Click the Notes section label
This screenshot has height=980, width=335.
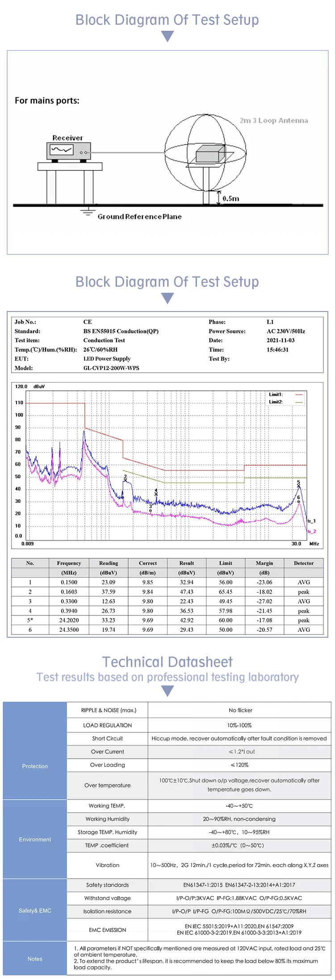(x=35, y=959)
